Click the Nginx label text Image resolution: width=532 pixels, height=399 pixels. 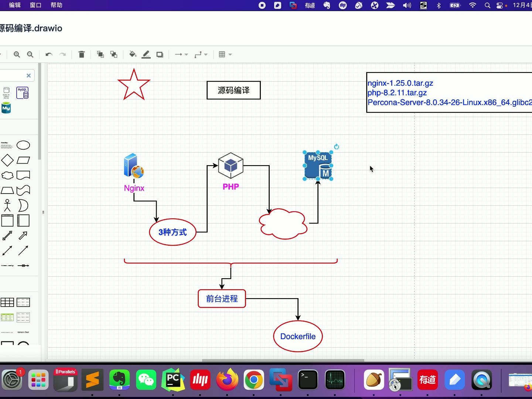[134, 188]
